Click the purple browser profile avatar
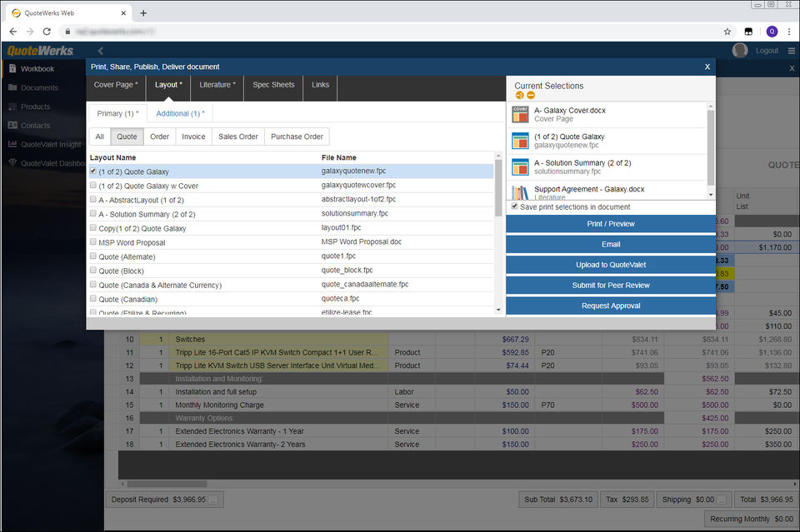 [772, 32]
